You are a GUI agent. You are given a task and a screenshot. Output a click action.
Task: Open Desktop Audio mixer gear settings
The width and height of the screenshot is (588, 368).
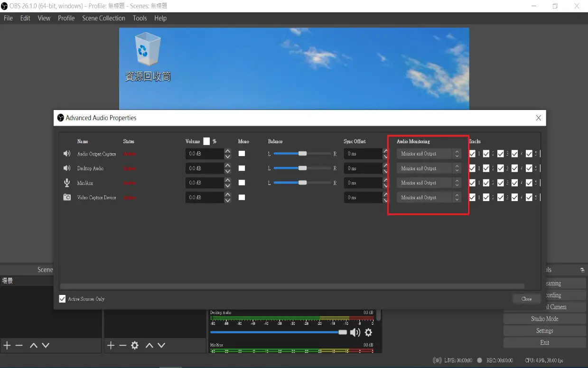coord(368,332)
